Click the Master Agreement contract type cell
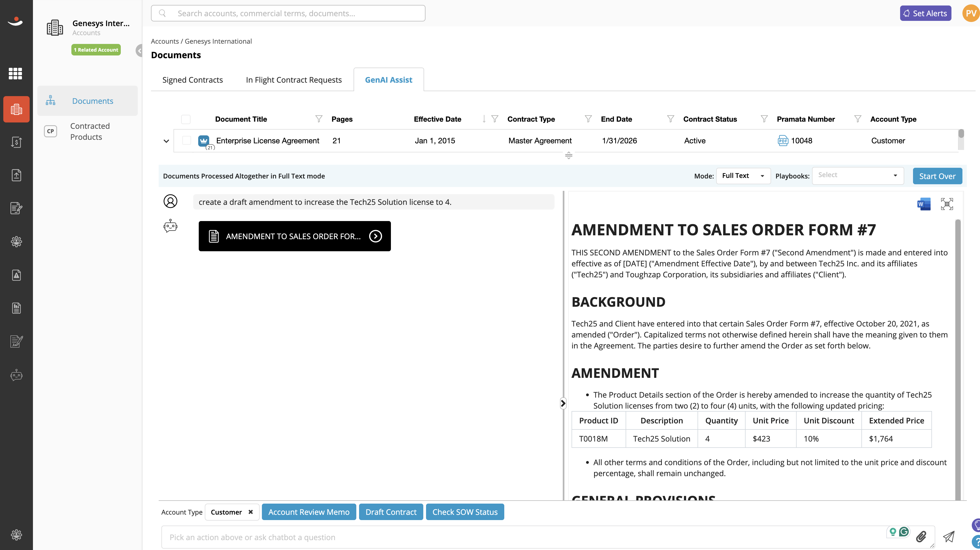Viewport: 980px width, 550px height. tap(540, 141)
